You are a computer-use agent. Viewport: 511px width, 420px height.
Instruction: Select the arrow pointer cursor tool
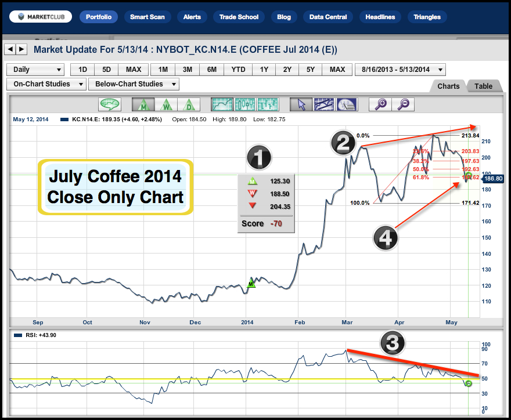click(301, 104)
